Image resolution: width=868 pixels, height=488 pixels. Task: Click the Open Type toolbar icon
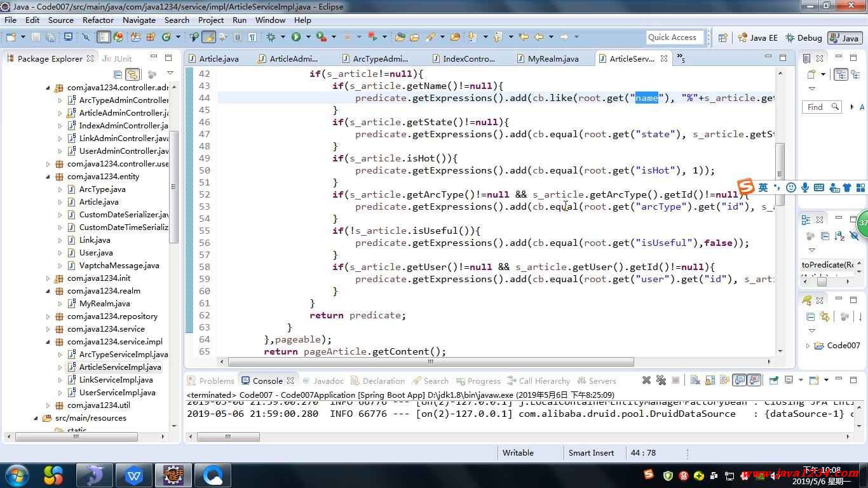(400, 37)
